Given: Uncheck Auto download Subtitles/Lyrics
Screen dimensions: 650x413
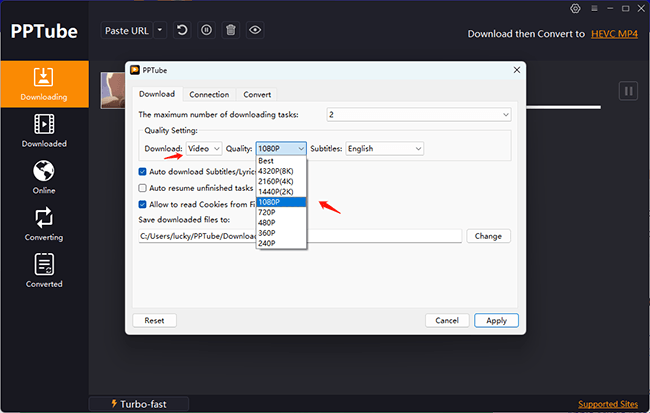Looking at the screenshot, I should [x=143, y=172].
